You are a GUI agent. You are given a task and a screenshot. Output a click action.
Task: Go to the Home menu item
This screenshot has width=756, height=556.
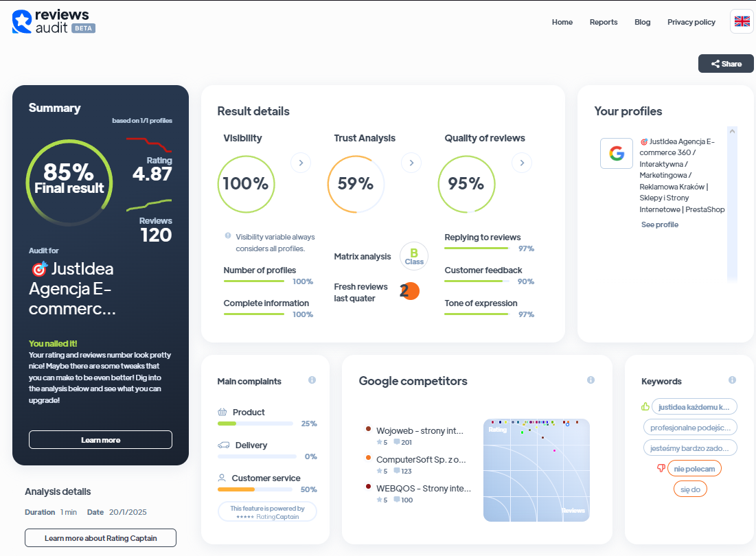pos(562,22)
